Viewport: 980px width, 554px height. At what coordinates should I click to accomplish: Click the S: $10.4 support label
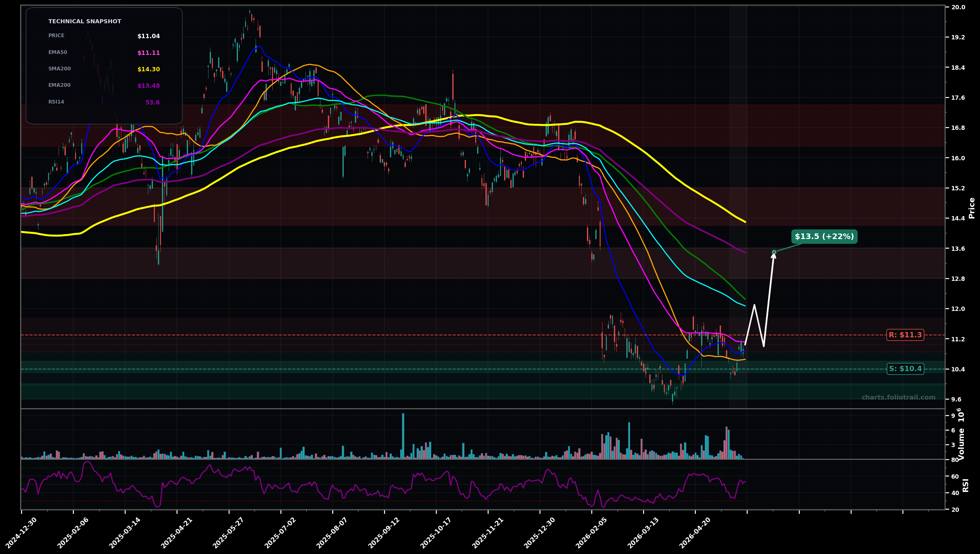[x=905, y=369]
